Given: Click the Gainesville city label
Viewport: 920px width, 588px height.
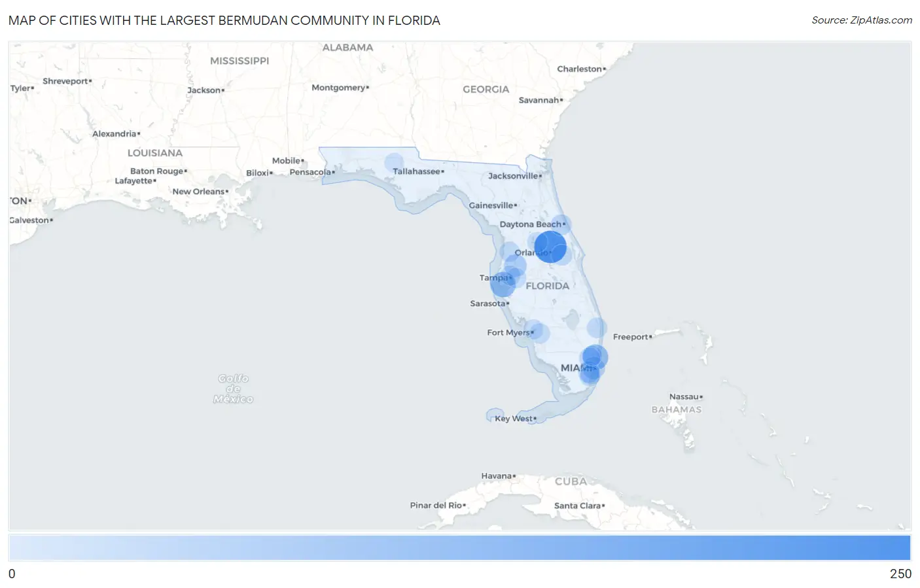Looking at the screenshot, I should 491,205.
